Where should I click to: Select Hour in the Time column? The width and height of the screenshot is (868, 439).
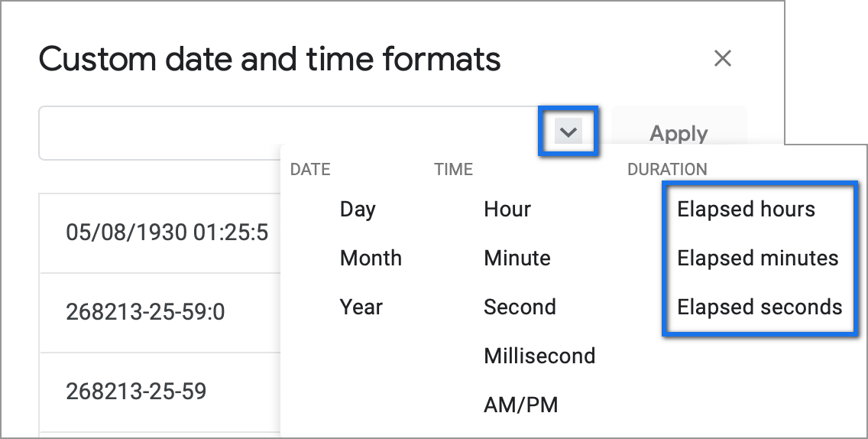(507, 210)
